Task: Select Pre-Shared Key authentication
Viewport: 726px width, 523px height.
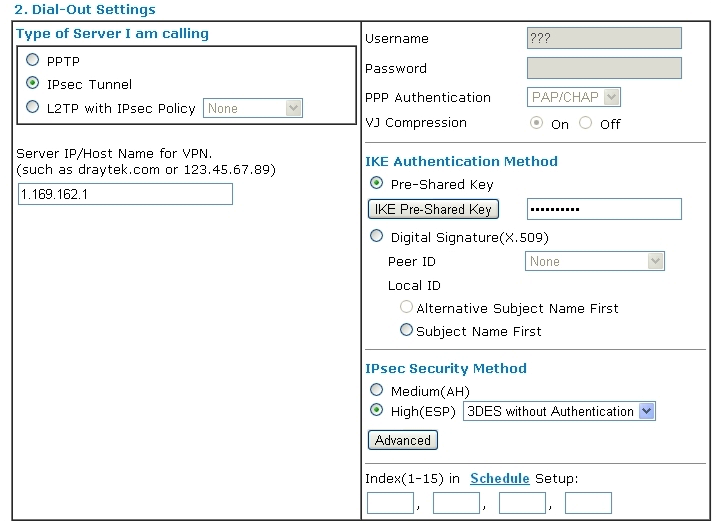Action: point(376,183)
